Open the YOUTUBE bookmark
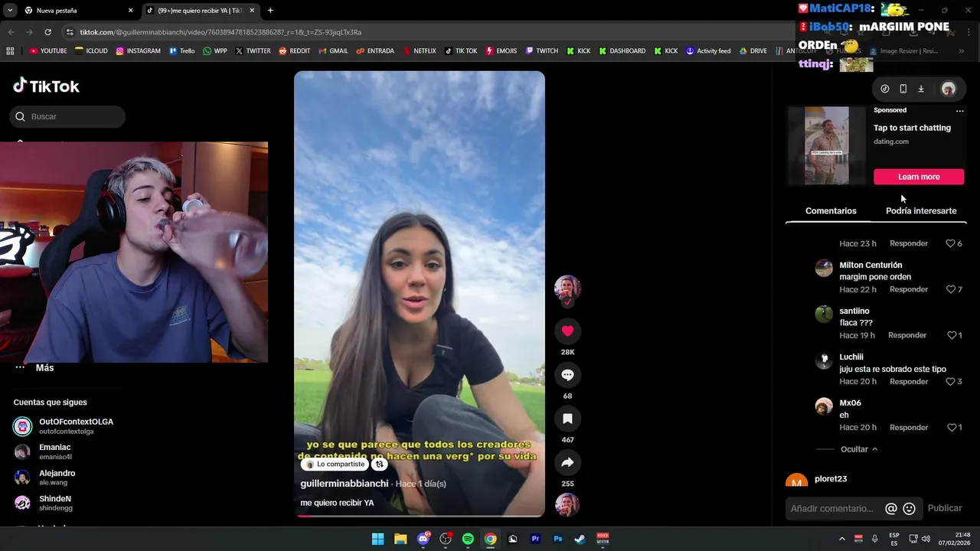 tap(48, 51)
